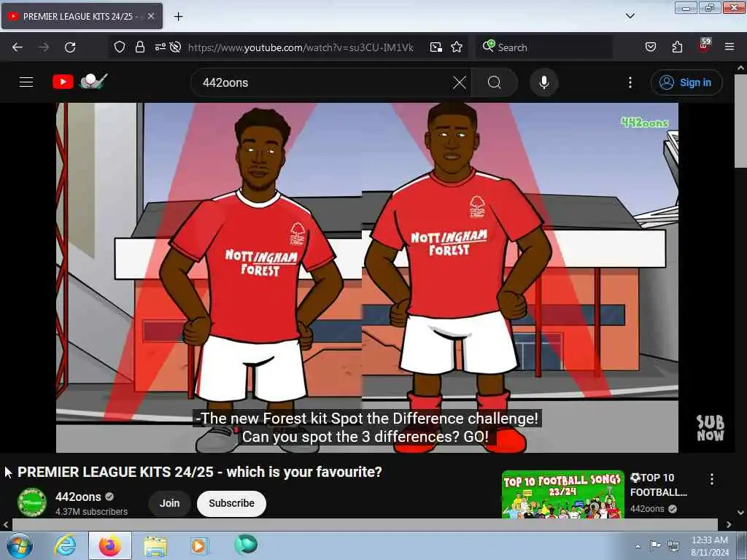Go to YouTube home via the logo
Screen dimensions: 747x560
(80, 82)
